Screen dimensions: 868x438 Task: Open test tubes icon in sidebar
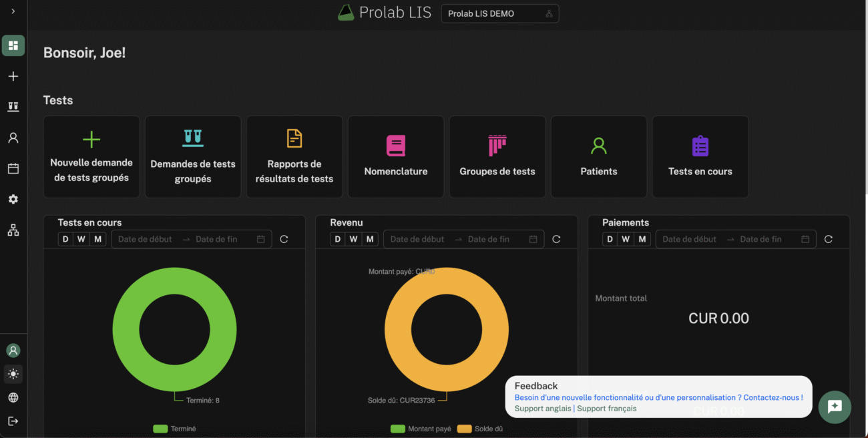pos(13,107)
